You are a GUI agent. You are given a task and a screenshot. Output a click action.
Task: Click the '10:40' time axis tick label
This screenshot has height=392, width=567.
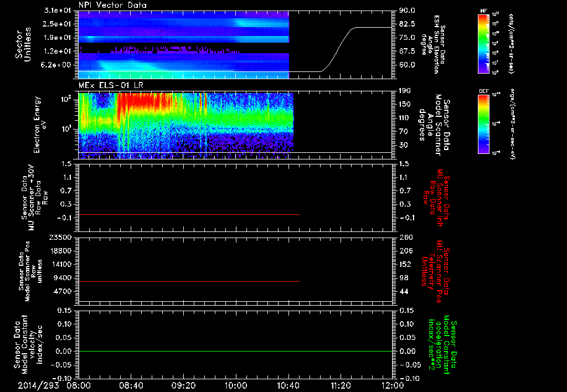tap(288, 385)
